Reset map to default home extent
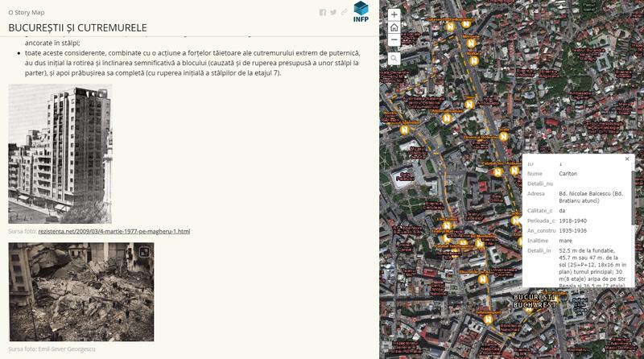The width and height of the screenshot is (644, 359). (394, 27)
